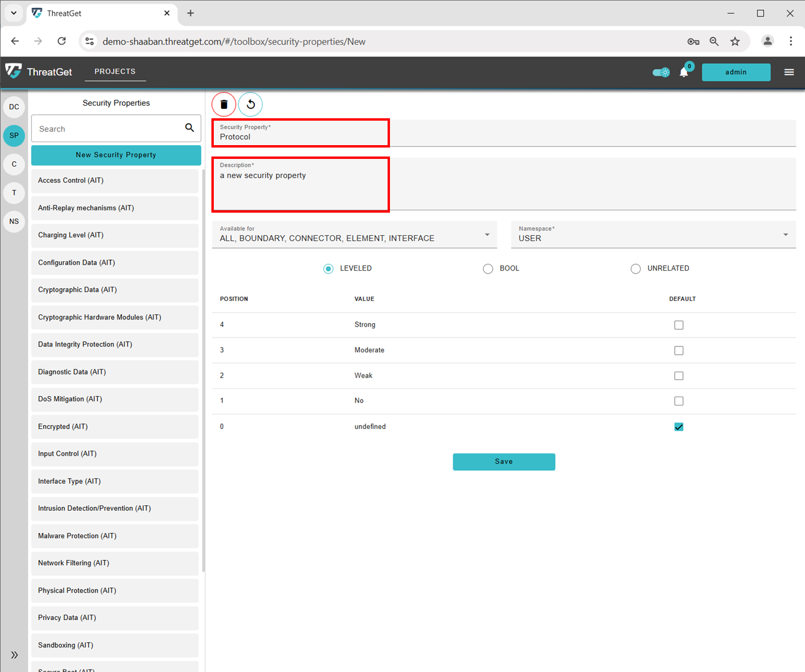This screenshot has height=672, width=805.
Task: Check the default box for Strong
Action: pos(678,325)
